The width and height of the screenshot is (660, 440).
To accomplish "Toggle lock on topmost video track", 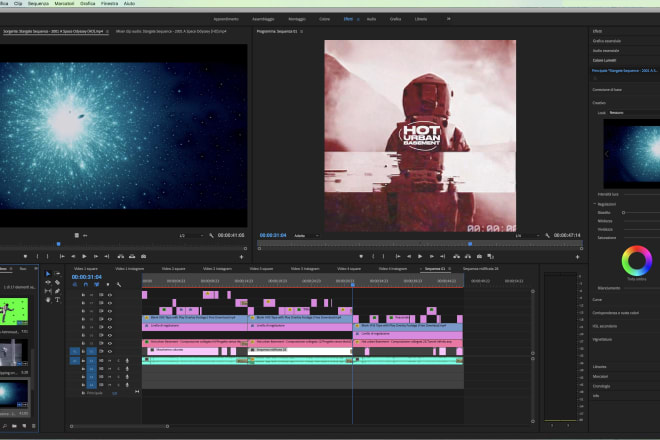I will point(83,295).
